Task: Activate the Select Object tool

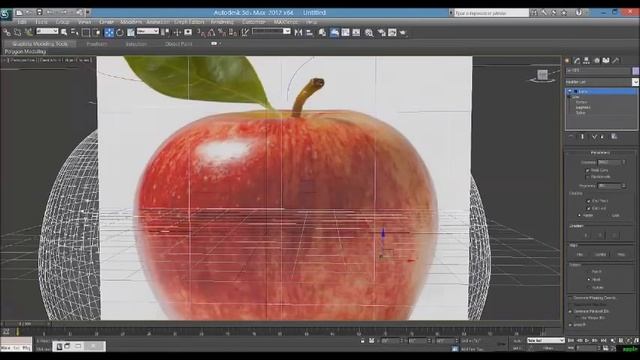Action: (x=64, y=32)
